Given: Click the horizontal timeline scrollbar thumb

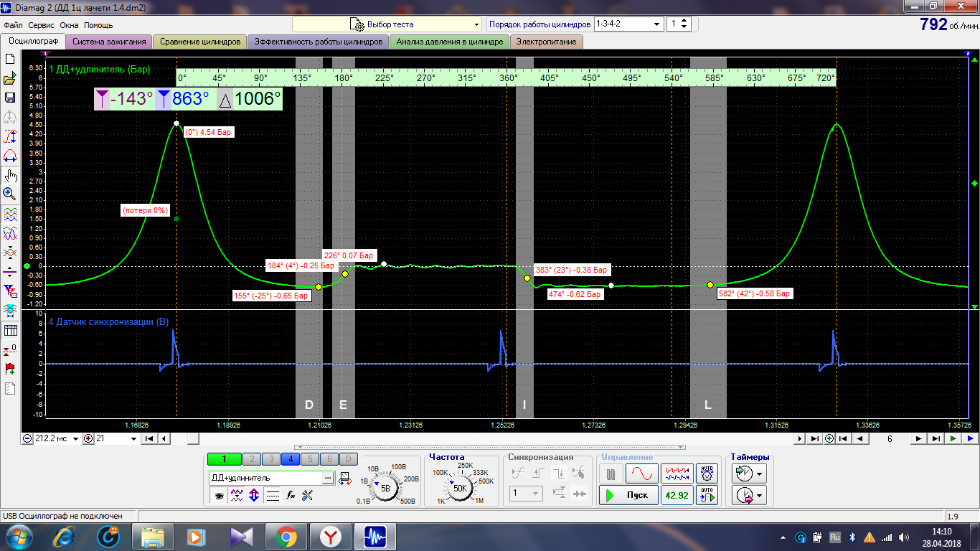Looking at the screenshot, I should coord(194,438).
